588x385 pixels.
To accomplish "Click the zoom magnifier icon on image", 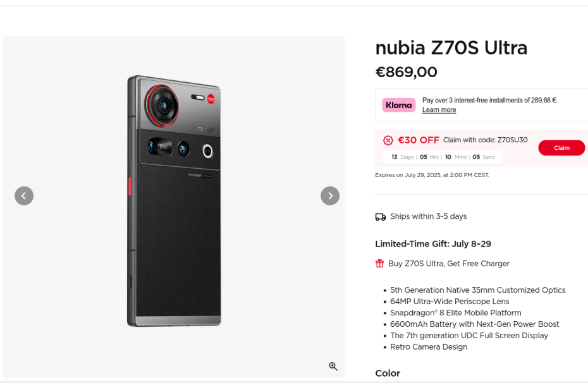I will 333,367.
